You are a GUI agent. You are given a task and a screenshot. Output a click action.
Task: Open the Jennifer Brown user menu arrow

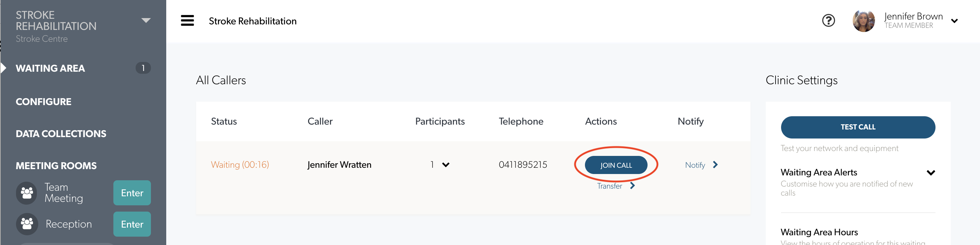pos(954,21)
